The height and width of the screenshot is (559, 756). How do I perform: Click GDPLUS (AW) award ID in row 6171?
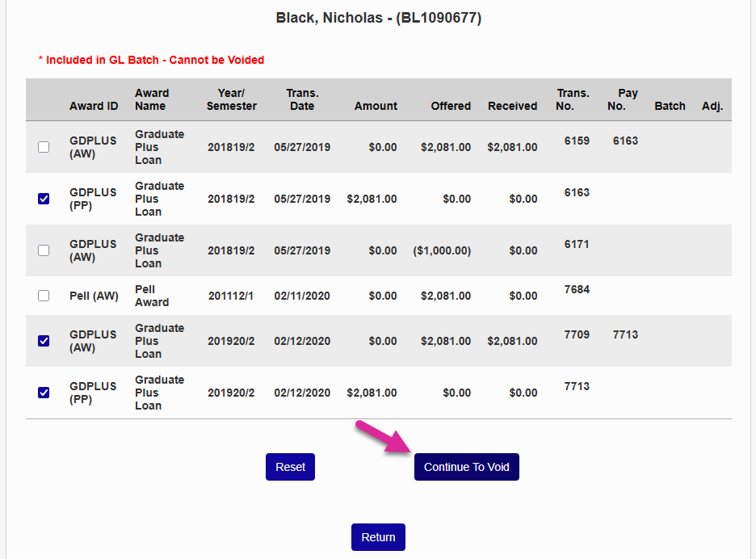(x=93, y=250)
